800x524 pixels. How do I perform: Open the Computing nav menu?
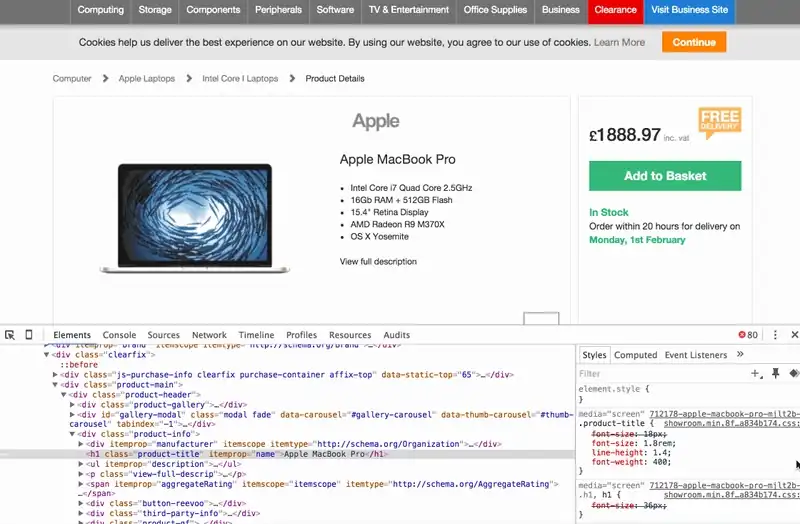101,10
